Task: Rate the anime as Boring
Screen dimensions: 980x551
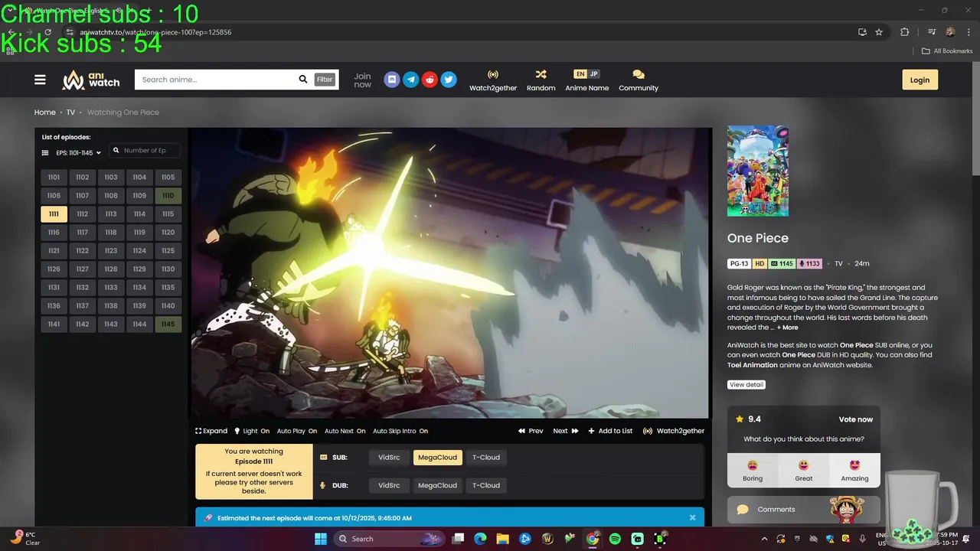Action: tap(753, 471)
